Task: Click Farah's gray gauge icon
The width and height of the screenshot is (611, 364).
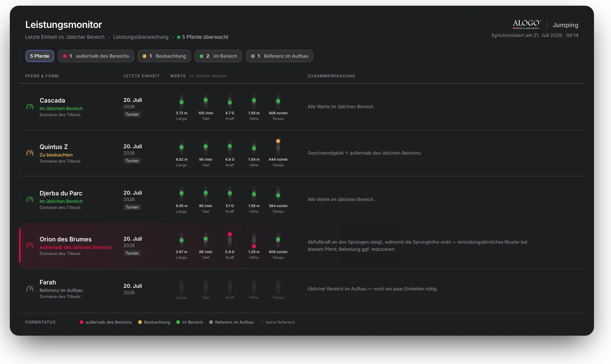Action: click(x=30, y=289)
